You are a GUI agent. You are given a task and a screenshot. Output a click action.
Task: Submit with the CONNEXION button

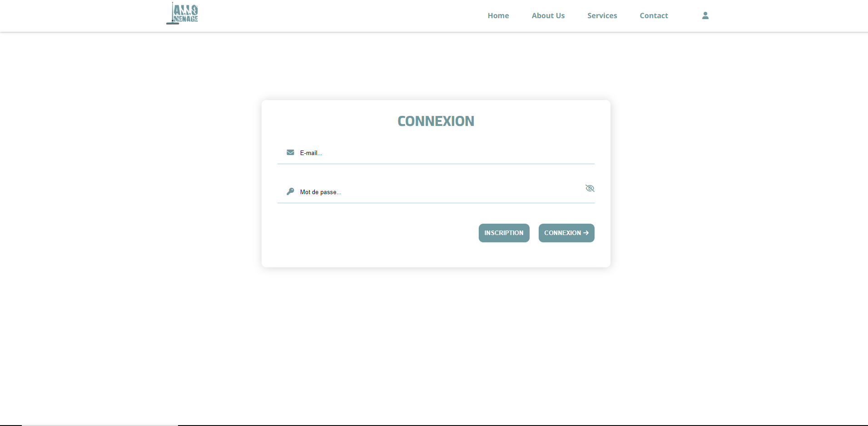coord(566,233)
